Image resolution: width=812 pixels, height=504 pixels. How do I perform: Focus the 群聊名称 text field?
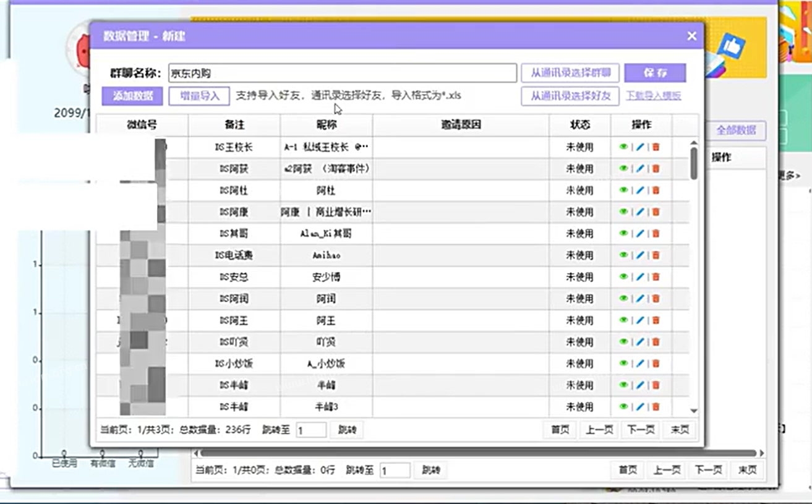click(x=342, y=73)
